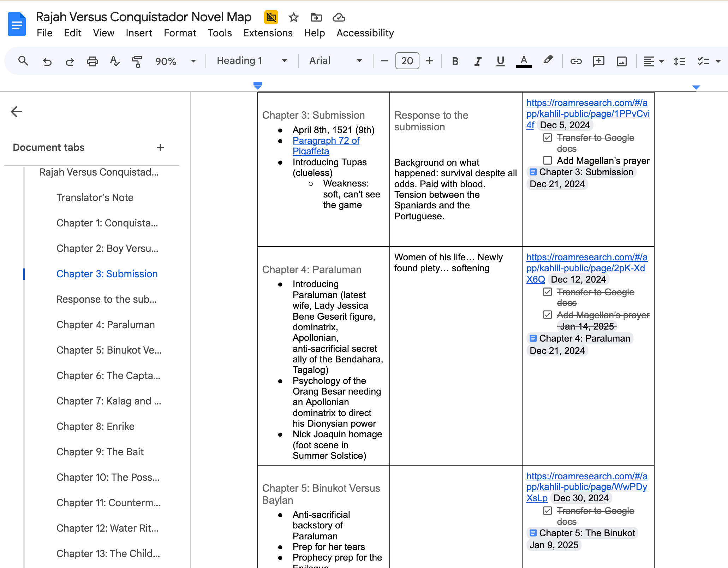This screenshot has width=728, height=568.
Task: Star this document
Action: (293, 17)
